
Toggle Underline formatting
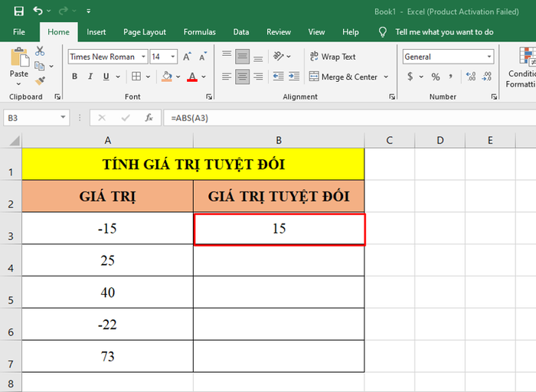[106, 77]
